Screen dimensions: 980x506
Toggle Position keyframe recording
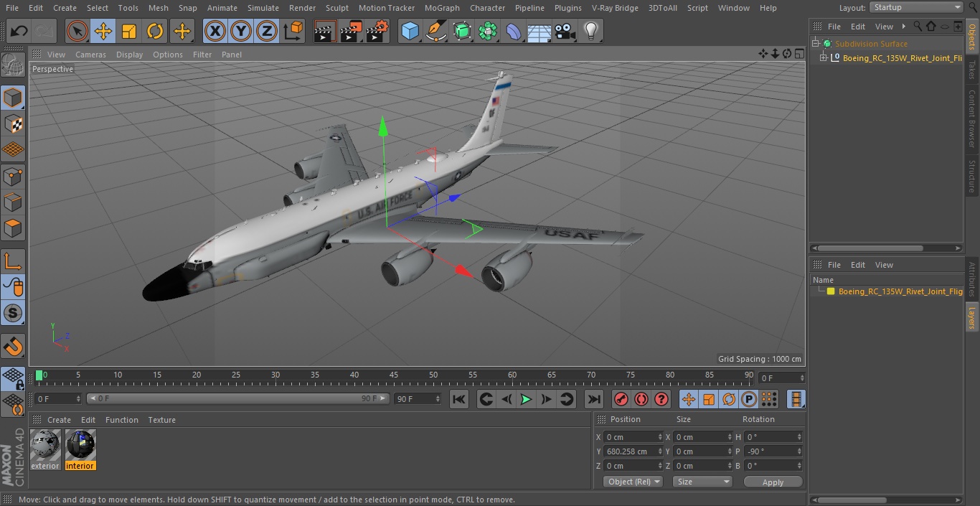coord(689,399)
